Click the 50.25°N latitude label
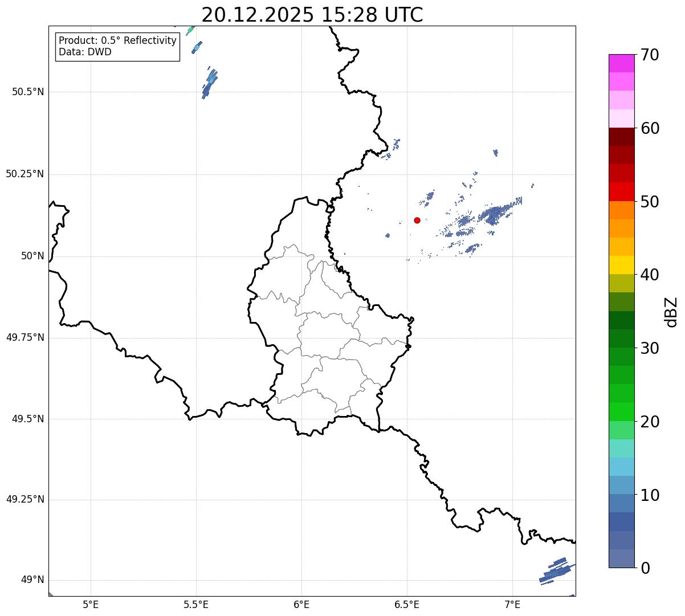The width and height of the screenshot is (685, 616). tap(25, 174)
